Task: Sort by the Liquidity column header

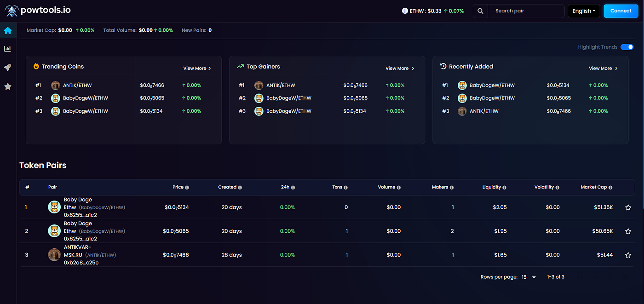Action: [x=492, y=187]
